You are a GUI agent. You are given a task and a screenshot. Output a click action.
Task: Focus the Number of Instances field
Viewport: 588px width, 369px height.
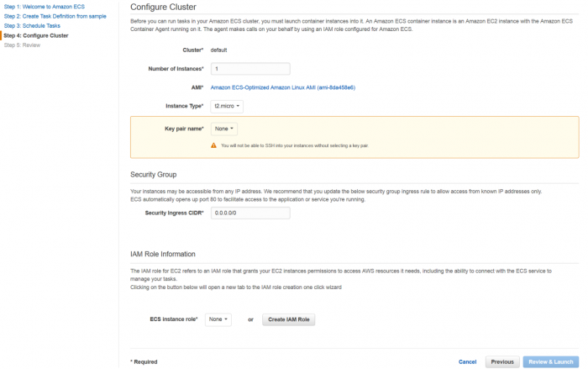click(250, 69)
